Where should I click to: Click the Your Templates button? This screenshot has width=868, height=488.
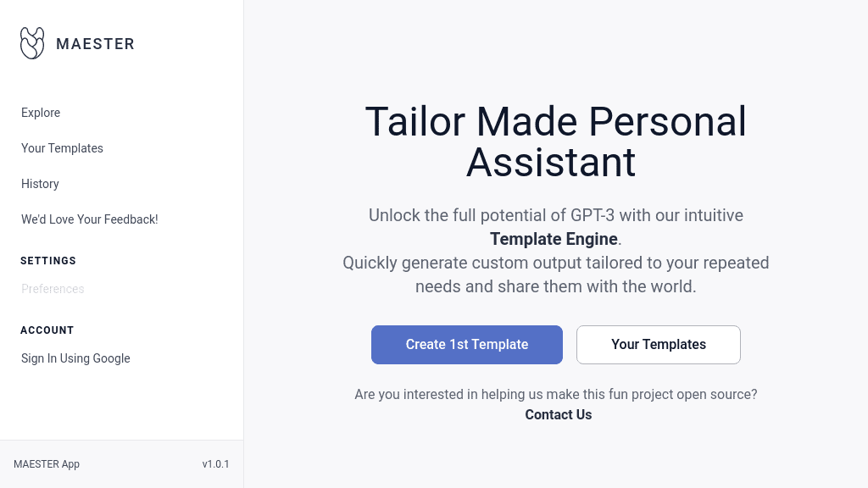[659, 345]
